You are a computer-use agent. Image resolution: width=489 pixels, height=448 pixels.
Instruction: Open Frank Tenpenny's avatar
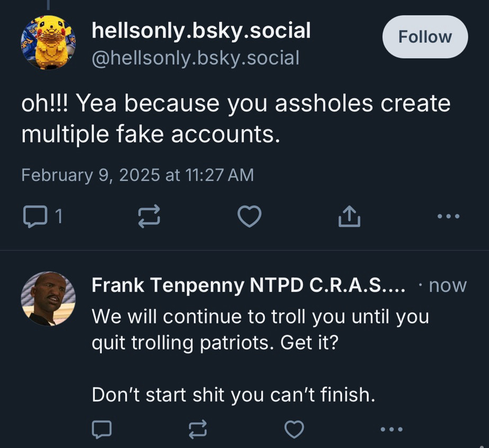pos(48,298)
